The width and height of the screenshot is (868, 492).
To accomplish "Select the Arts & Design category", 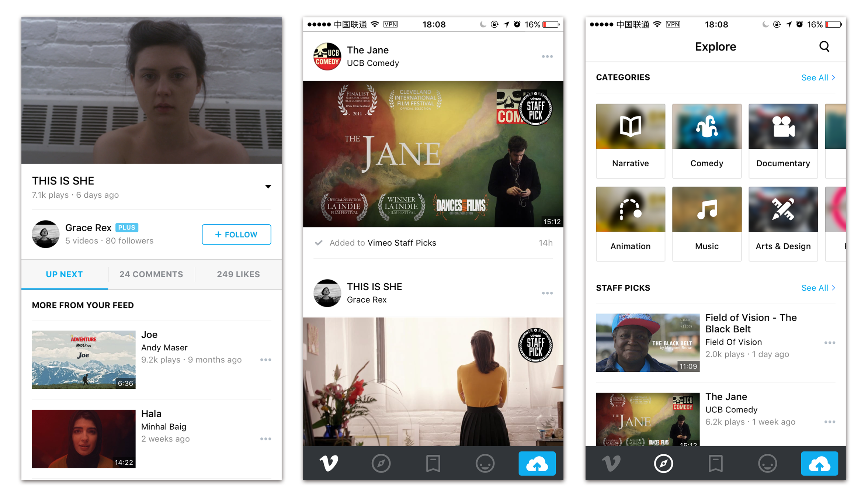I will pos(783,224).
